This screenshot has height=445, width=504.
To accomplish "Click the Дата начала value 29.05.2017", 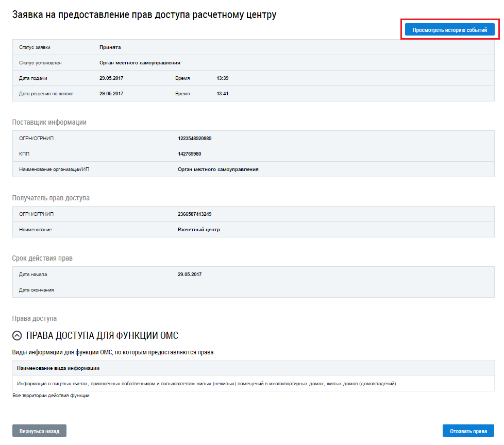I will [189, 275].
